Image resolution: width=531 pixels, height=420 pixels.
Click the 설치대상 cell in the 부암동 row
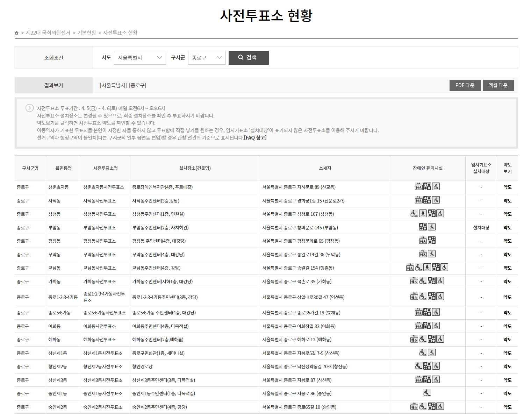(x=481, y=228)
